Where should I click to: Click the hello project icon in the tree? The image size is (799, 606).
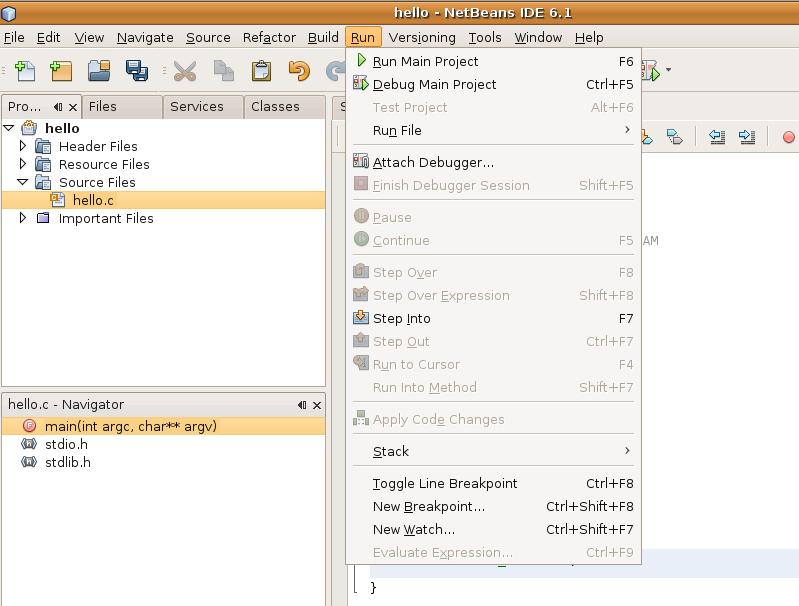[x=30, y=127]
